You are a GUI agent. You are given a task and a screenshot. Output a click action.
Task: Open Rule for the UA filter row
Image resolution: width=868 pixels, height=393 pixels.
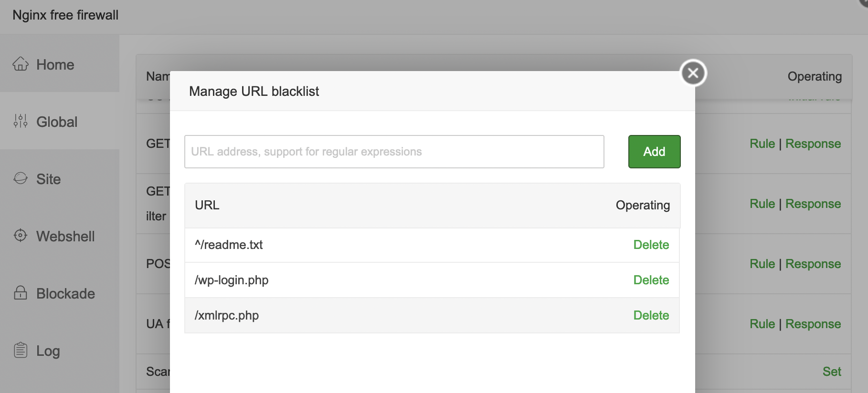tap(762, 324)
